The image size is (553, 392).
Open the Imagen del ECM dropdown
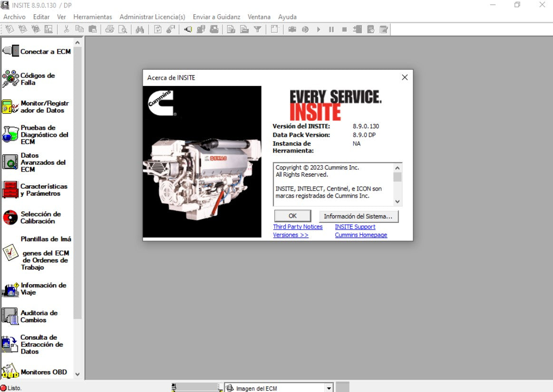[329, 388]
